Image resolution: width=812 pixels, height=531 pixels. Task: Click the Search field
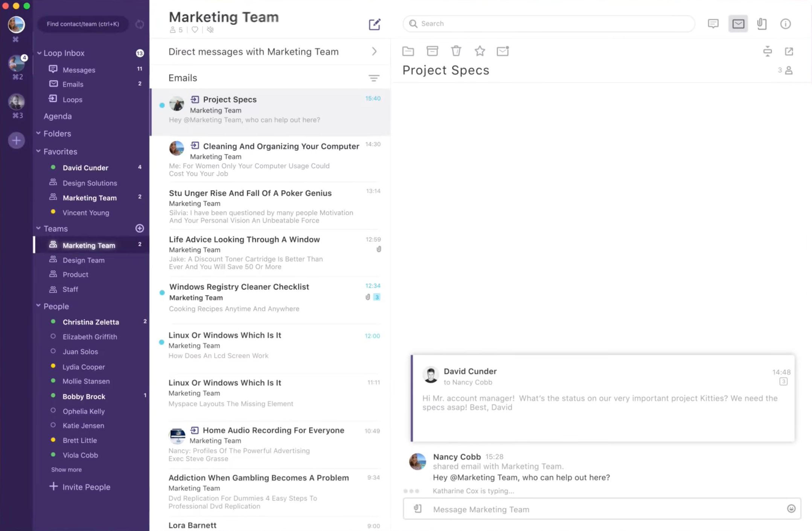(x=549, y=24)
